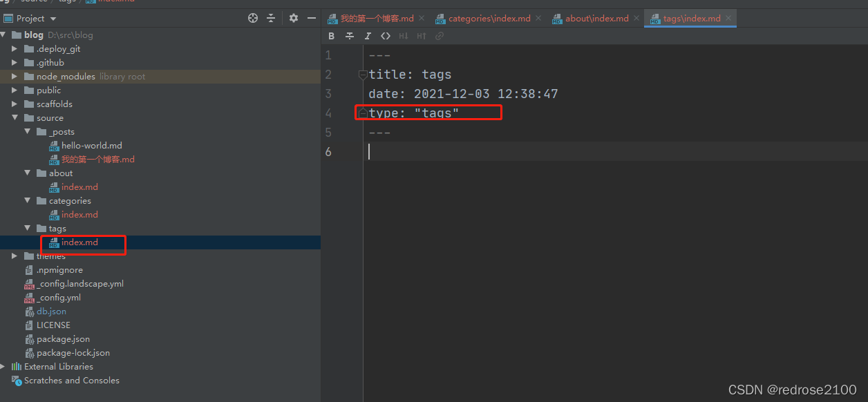Collapse the categories folder
868x402 pixels.
(x=28, y=201)
